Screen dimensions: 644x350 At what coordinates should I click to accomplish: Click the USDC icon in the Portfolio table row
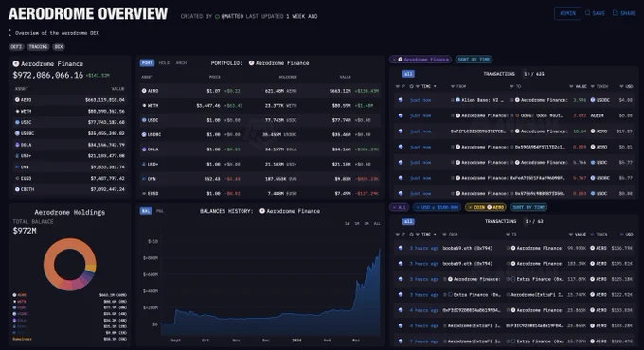point(144,120)
